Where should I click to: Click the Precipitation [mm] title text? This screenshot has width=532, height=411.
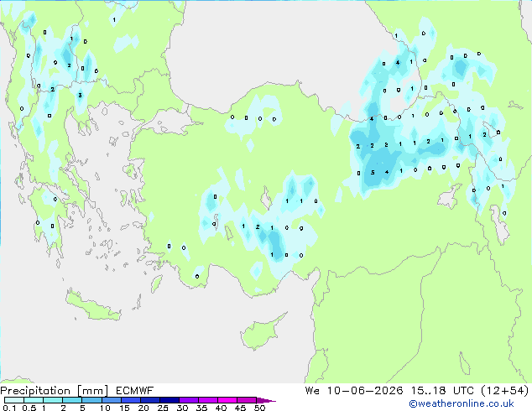(x=55, y=391)
